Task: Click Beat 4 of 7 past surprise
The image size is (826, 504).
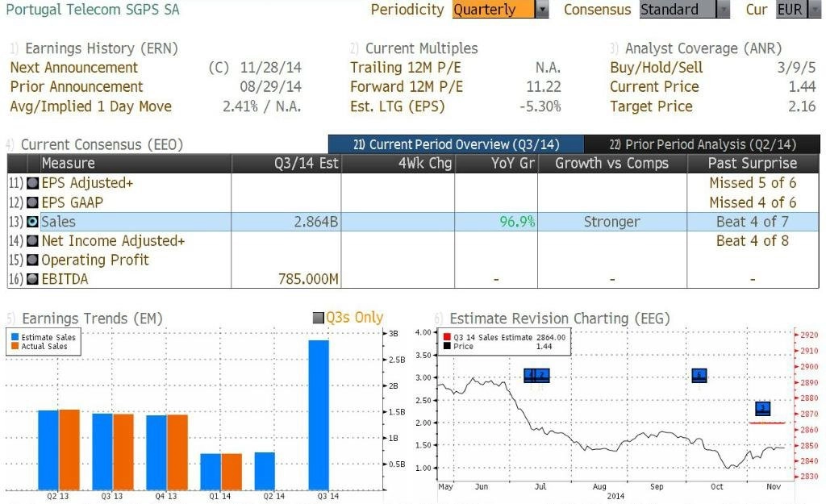Action: (x=753, y=223)
